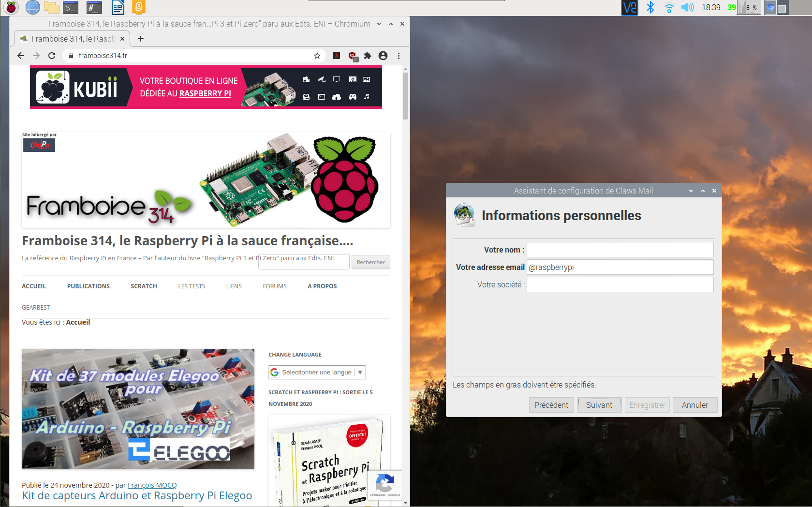Open the FORUMS menu item
812x507 pixels.
click(x=275, y=286)
